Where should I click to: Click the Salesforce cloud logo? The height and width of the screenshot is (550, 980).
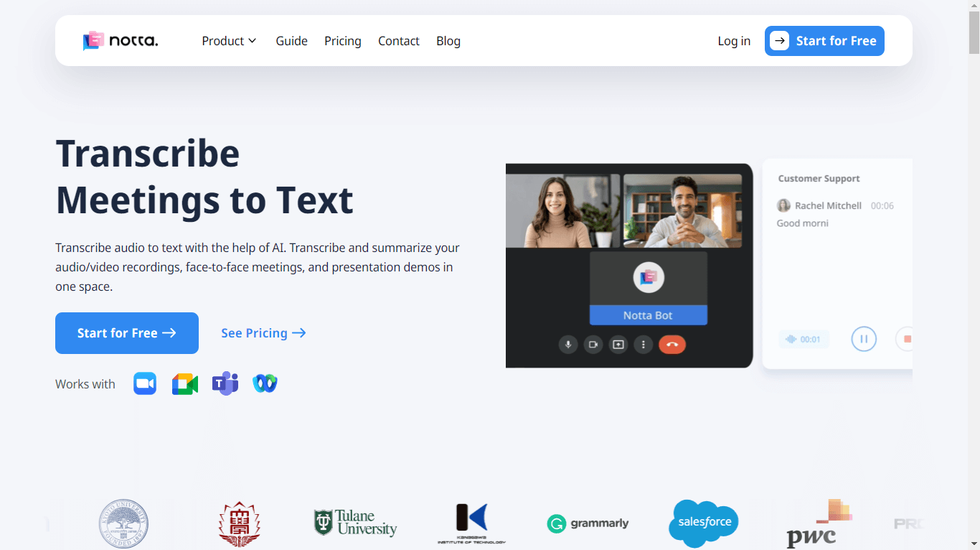[x=704, y=523]
